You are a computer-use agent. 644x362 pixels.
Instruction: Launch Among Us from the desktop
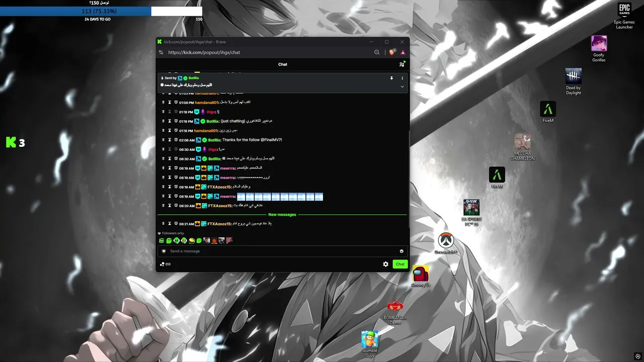[421, 276]
